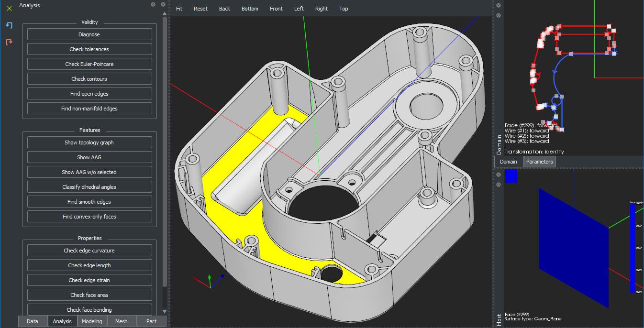The height and width of the screenshot is (328, 644).
Task: Click the top round icon in the Host panel
Action: [499, 174]
